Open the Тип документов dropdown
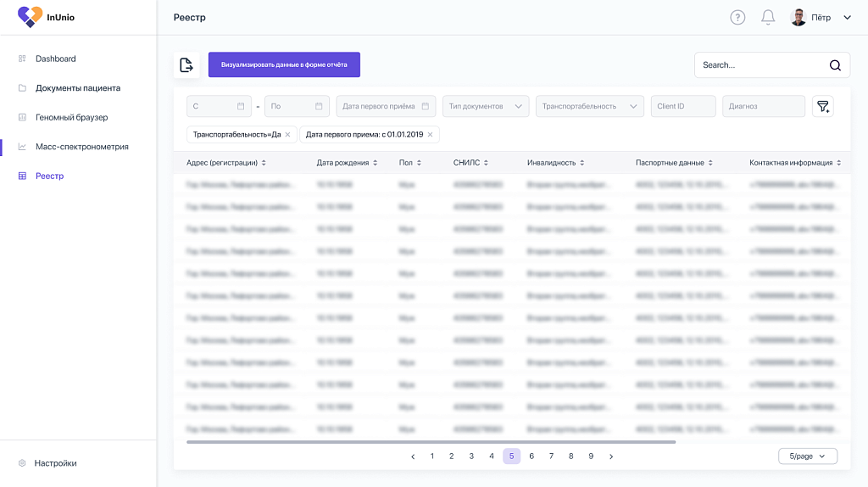The height and width of the screenshot is (487, 868). click(x=486, y=106)
